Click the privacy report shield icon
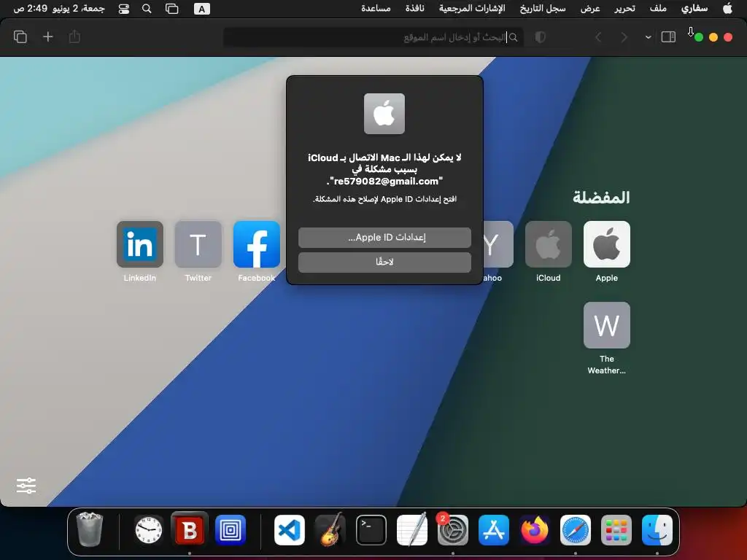This screenshot has height=560, width=747. click(541, 37)
